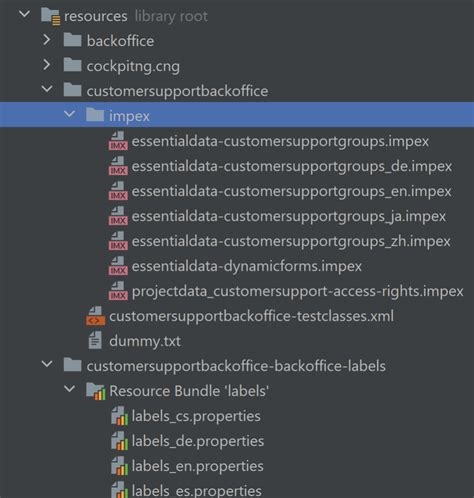Click the properties icon of labels_cs.properties

click(119, 416)
